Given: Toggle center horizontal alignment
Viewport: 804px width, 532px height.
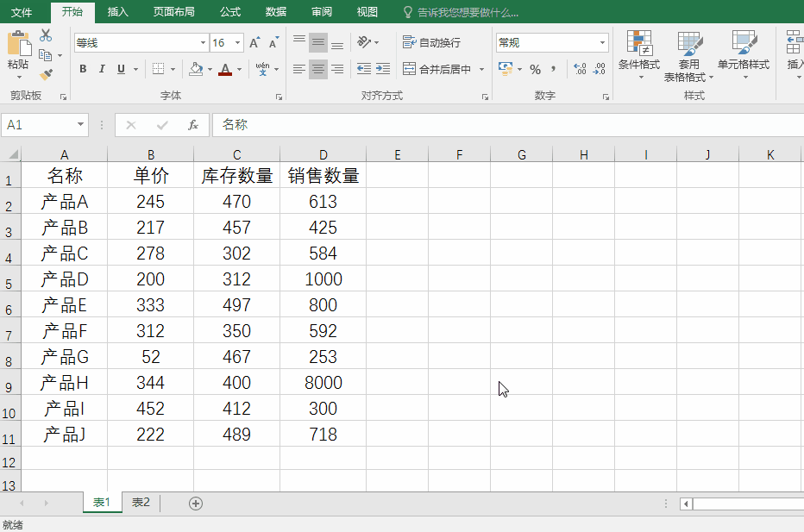Looking at the screenshot, I should click(318, 69).
